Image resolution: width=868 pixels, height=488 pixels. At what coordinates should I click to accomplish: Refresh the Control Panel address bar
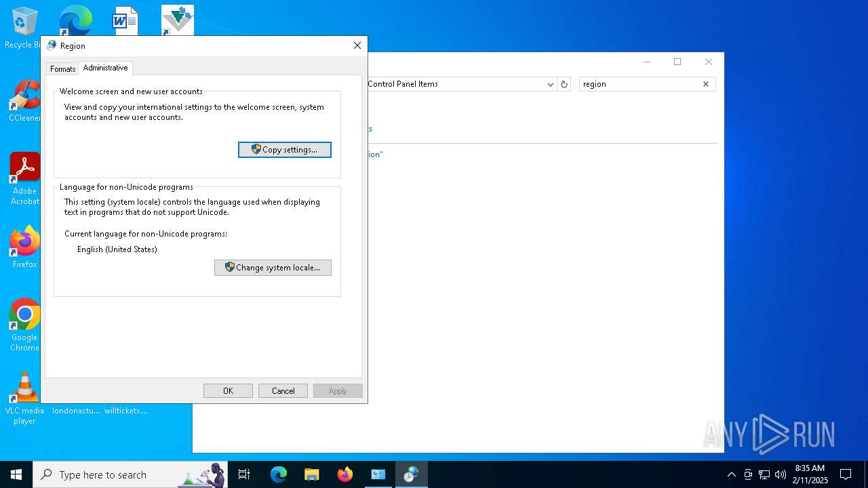564,84
